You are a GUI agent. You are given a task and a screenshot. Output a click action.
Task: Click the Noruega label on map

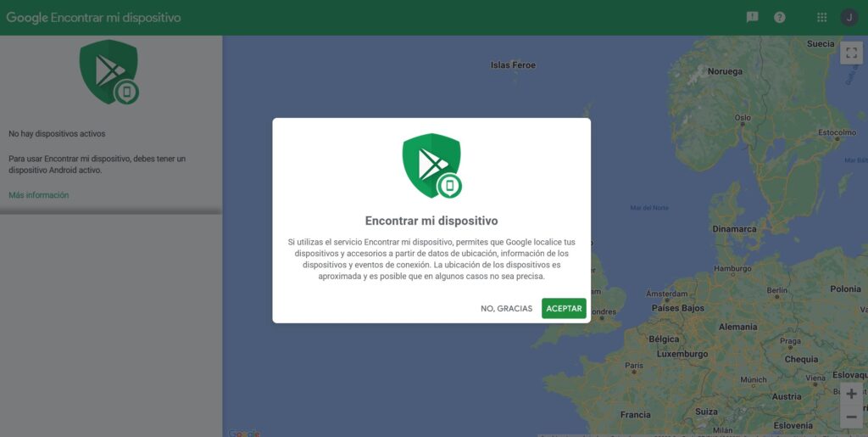tap(725, 71)
